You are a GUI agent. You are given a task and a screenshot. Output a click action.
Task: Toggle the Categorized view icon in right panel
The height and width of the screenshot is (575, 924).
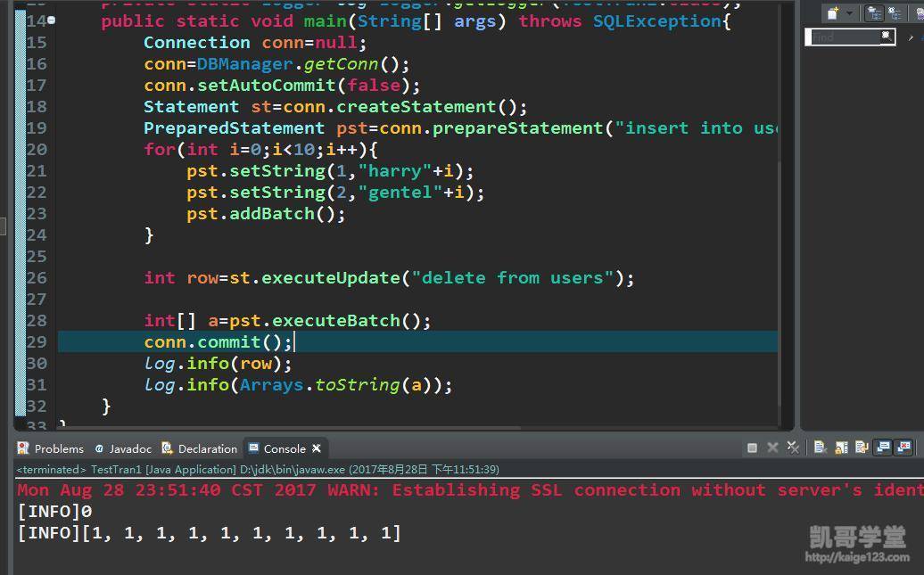coord(874,13)
